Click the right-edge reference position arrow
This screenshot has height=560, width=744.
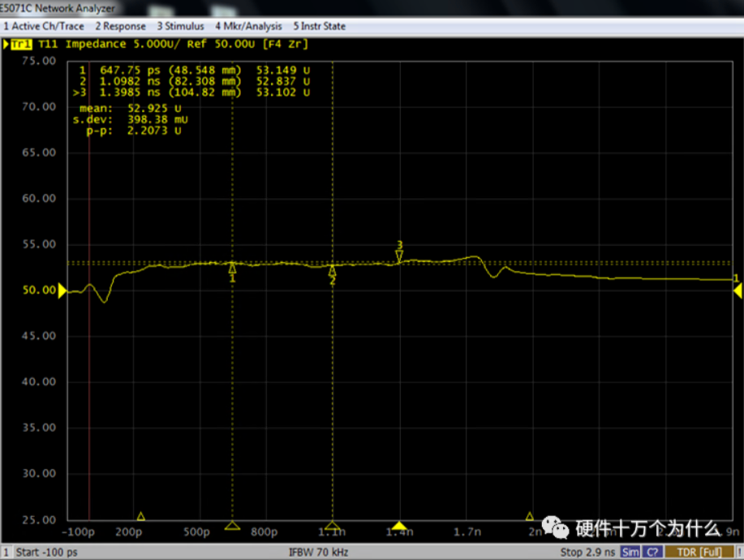736,291
